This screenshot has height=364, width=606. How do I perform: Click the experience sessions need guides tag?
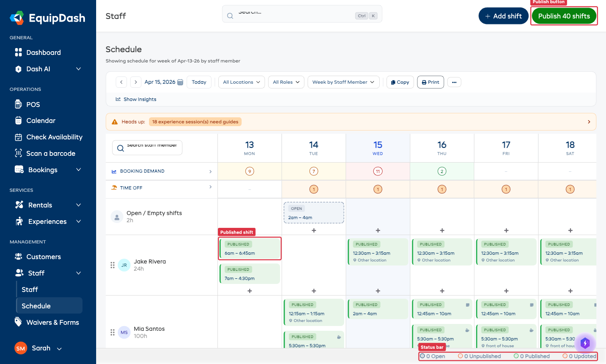coord(195,122)
